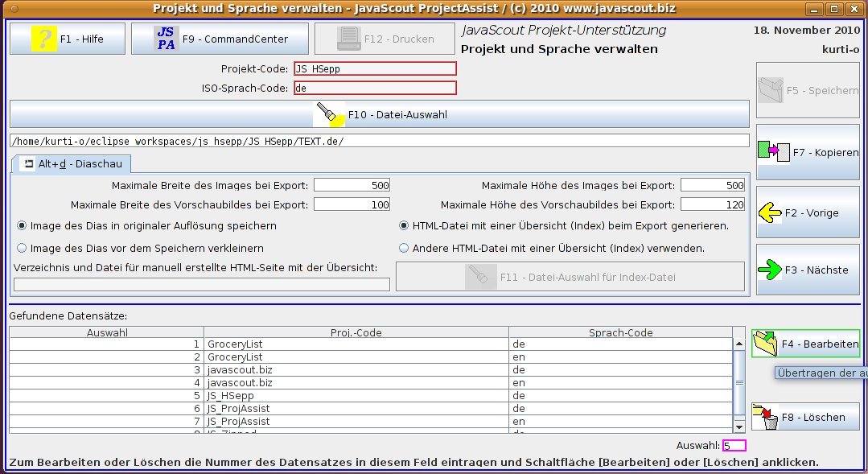Click the Bearbeiten folder icon
This screenshot has height=474, width=868.
[x=766, y=344]
